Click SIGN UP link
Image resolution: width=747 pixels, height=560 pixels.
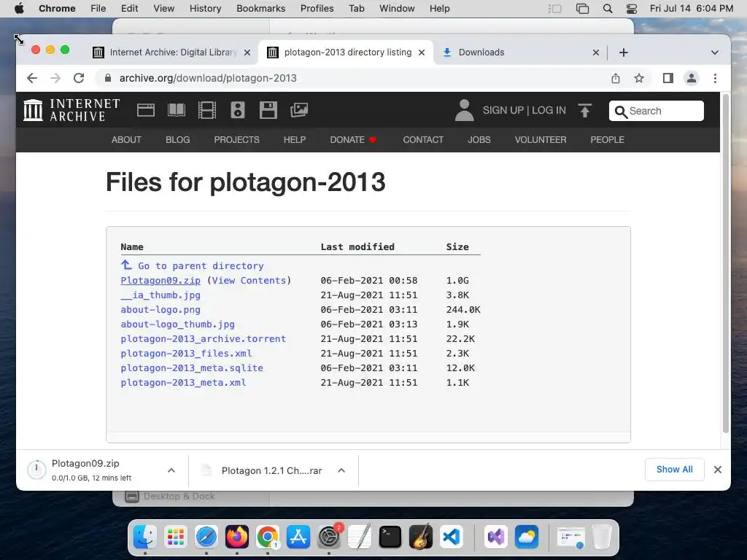point(503,110)
